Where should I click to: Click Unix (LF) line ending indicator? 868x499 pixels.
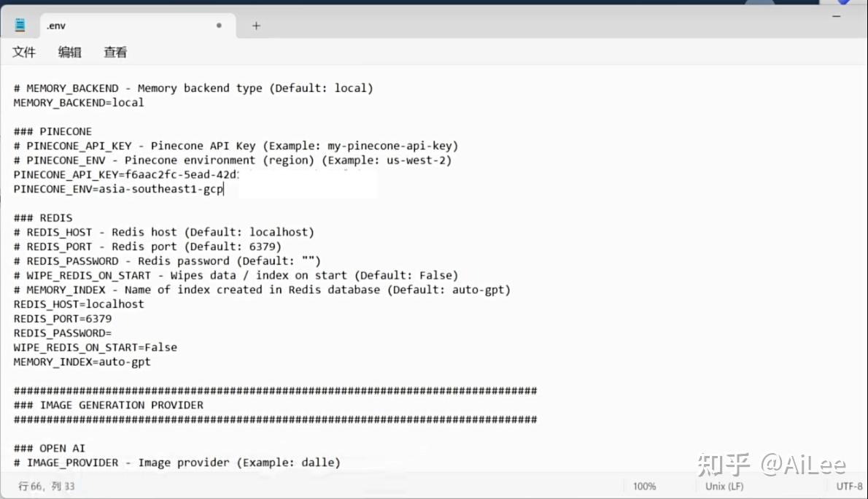(724, 487)
